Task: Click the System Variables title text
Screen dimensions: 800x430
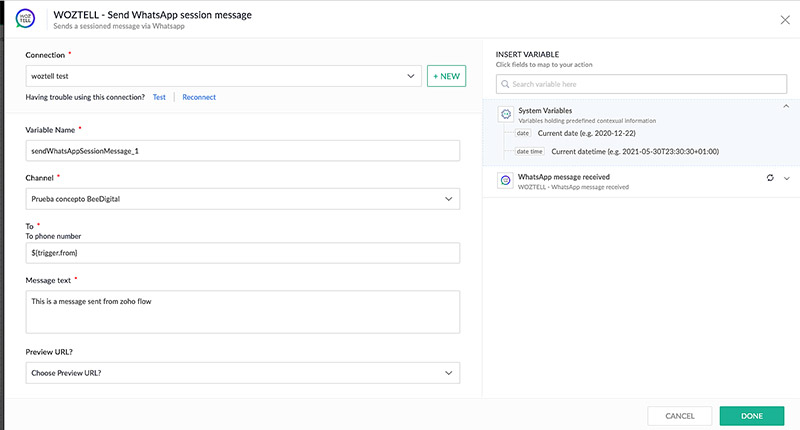Action: pos(545,110)
